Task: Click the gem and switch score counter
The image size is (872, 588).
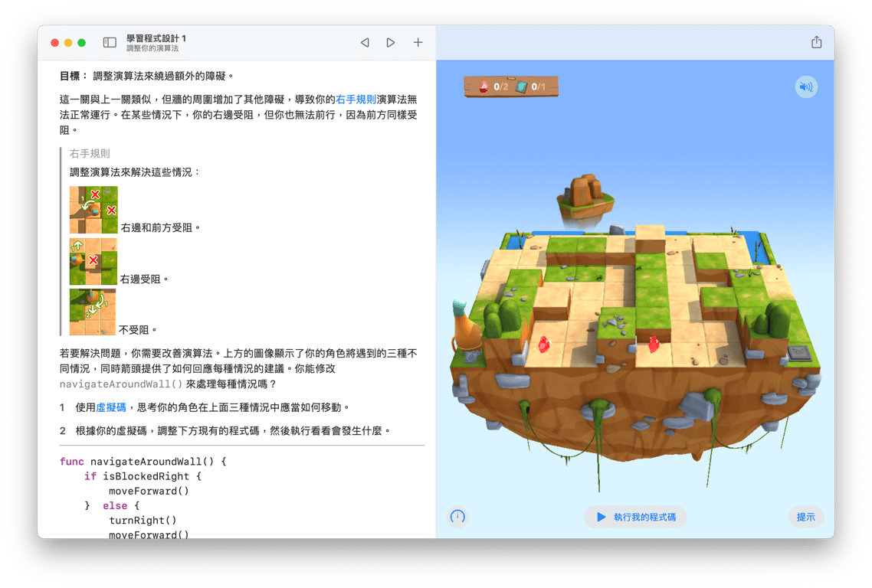Action: click(511, 87)
